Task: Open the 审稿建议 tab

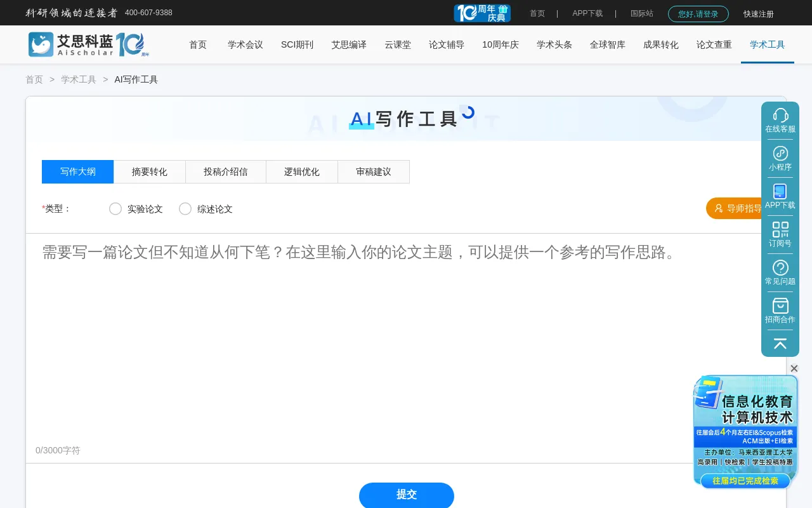Action: click(374, 172)
